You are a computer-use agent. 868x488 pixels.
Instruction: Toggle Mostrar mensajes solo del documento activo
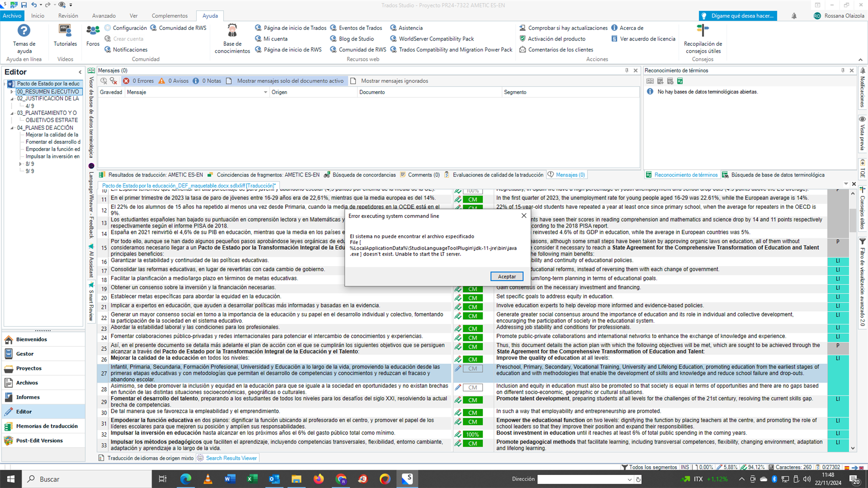click(285, 81)
